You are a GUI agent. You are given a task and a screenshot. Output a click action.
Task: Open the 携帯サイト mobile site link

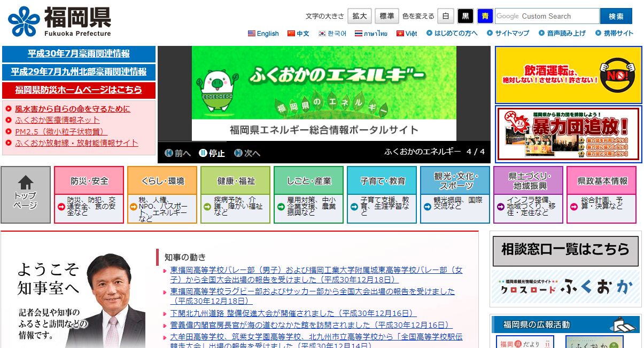(x=615, y=33)
